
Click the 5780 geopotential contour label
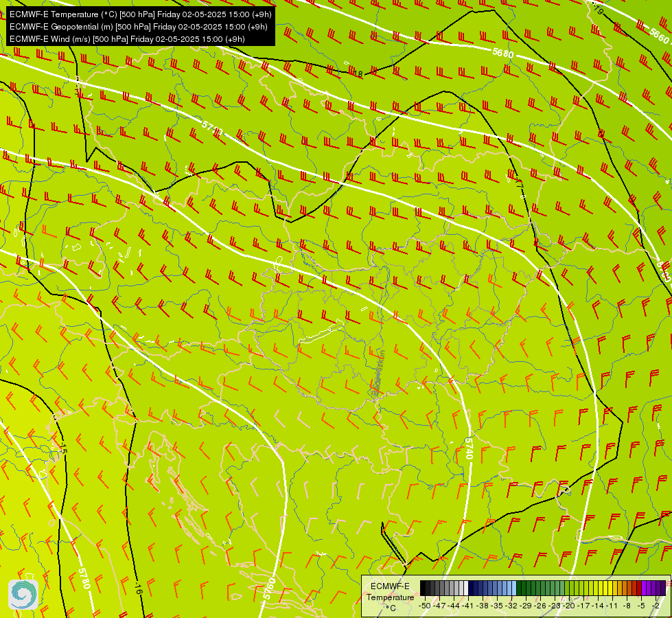pos(84,579)
